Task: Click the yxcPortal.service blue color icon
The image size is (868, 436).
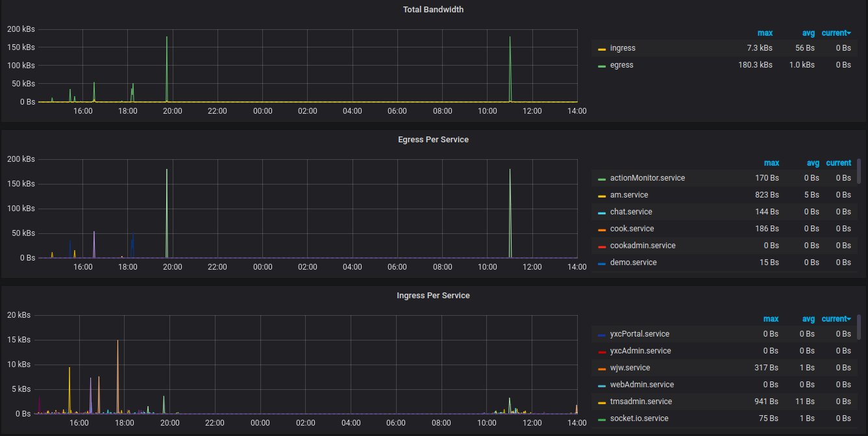Action: click(602, 335)
